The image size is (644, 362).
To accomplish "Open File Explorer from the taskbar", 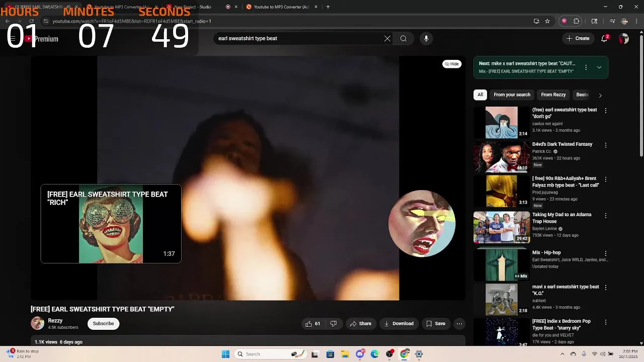I will click(x=345, y=354).
